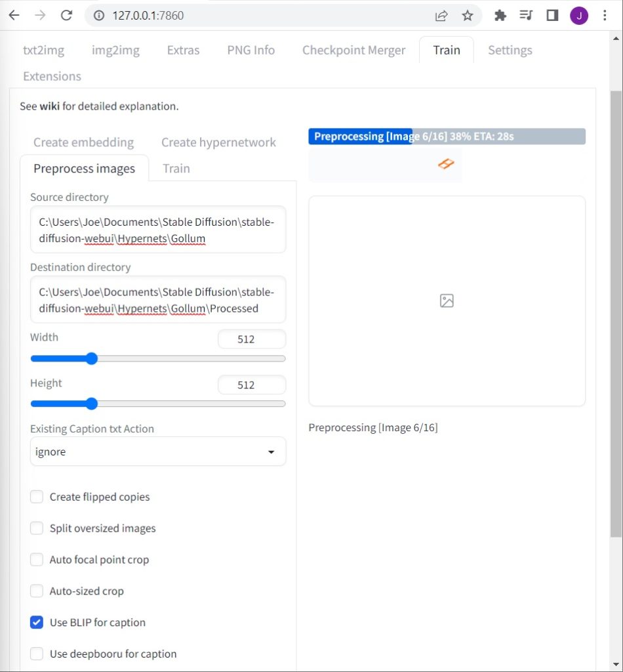Image resolution: width=623 pixels, height=672 pixels.
Task: Click the Width slider handle
Action: pos(92,358)
